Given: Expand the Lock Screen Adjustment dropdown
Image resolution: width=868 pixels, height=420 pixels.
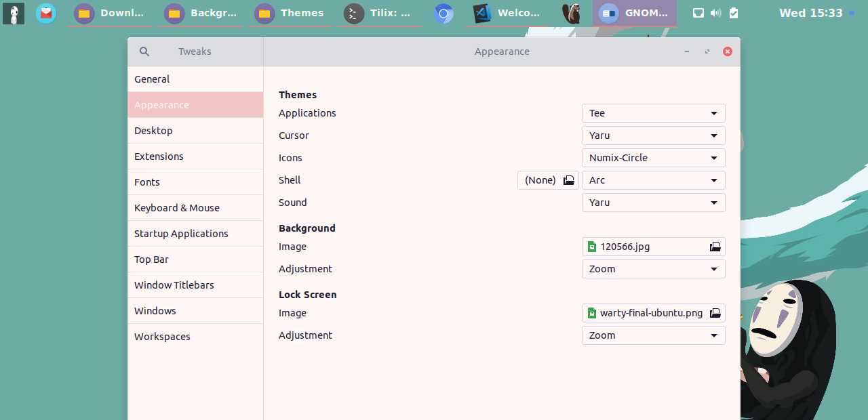Looking at the screenshot, I should click(x=653, y=335).
